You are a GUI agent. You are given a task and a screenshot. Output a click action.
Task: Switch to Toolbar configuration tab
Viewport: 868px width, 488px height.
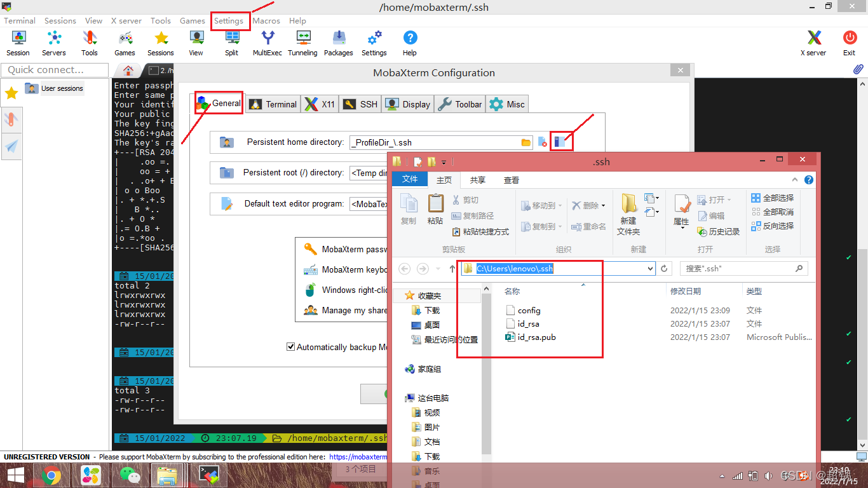(460, 104)
